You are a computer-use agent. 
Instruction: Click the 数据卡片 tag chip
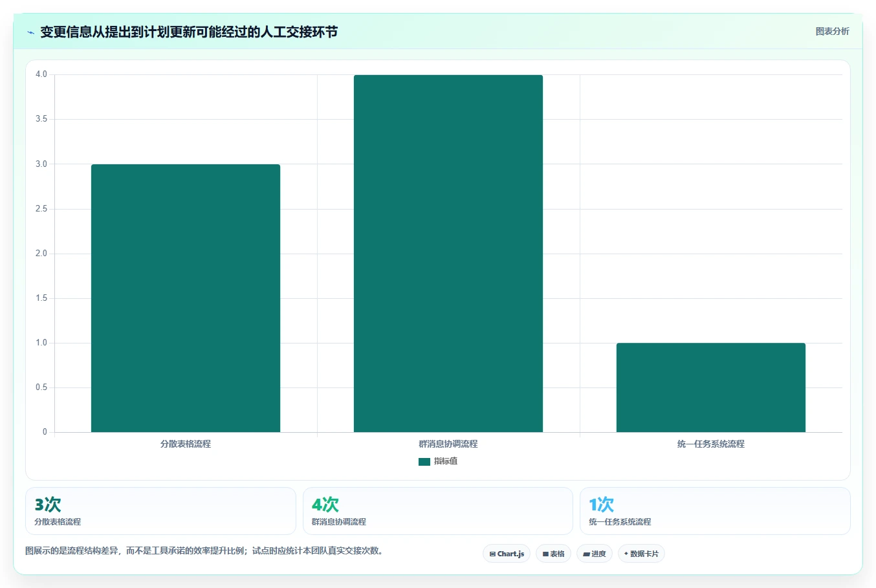pyautogui.click(x=641, y=554)
